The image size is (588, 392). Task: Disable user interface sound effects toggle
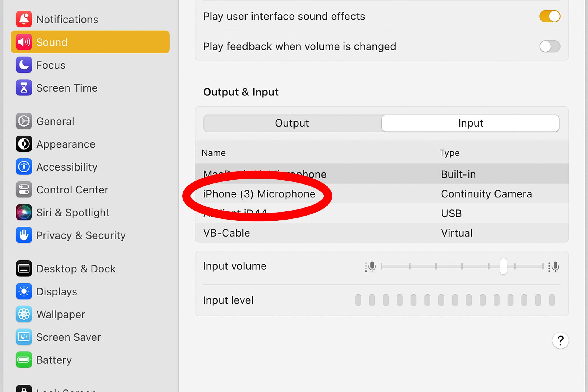[550, 16]
